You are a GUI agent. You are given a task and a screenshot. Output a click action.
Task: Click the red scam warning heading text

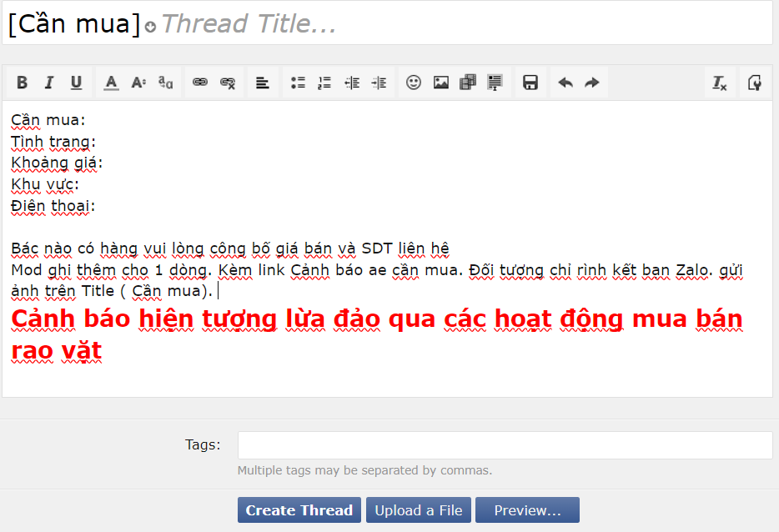tap(377, 334)
